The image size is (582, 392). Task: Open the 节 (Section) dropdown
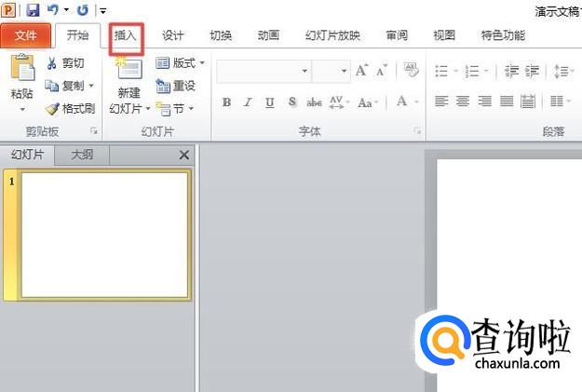click(x=174, y=109)
